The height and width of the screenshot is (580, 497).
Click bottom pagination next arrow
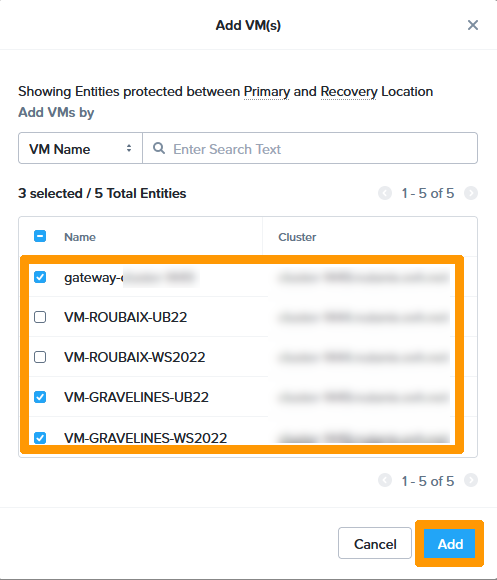(x=471, y=480)
